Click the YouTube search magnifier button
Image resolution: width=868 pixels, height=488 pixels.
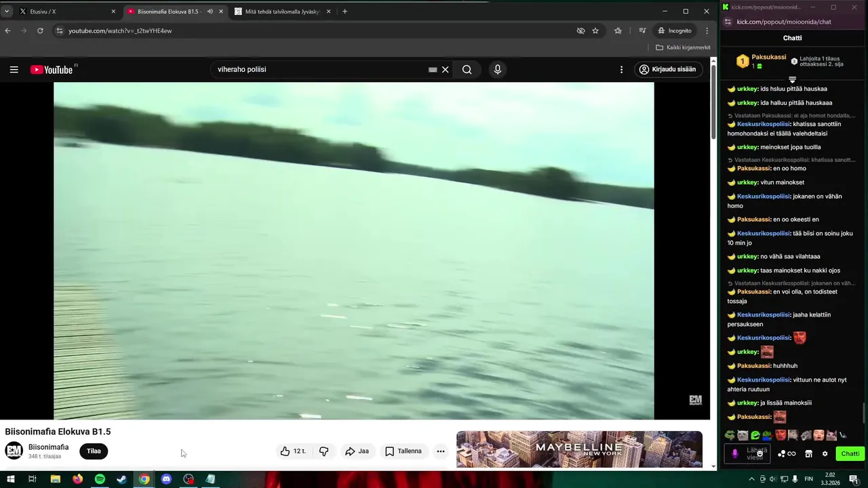(x=467, y=69)
